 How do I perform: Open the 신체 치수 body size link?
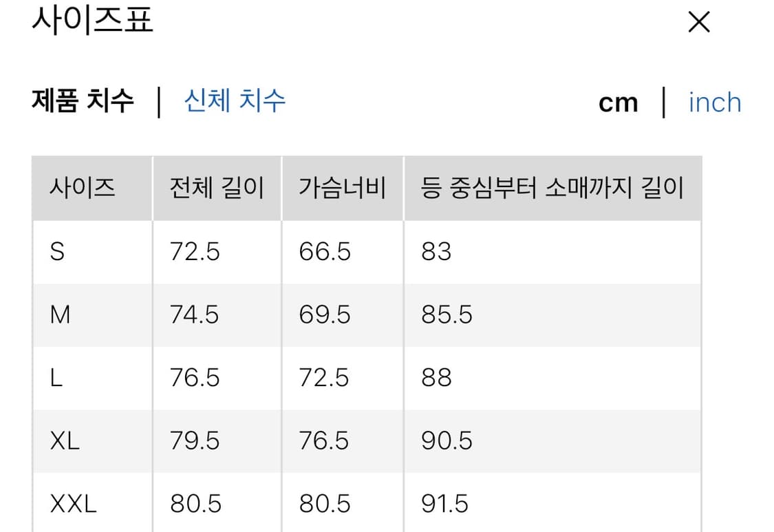click(x=234, y=101)
